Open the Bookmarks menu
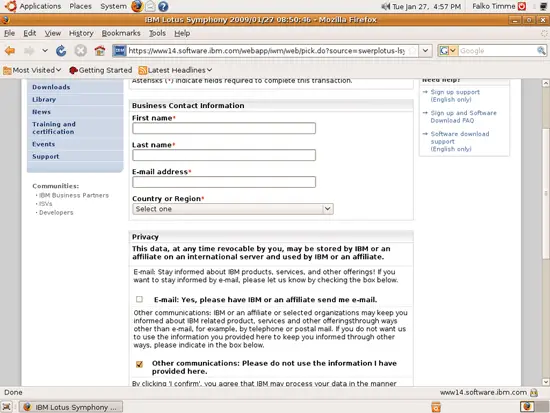This screenshot has height=413, width=550. point(121,33)
